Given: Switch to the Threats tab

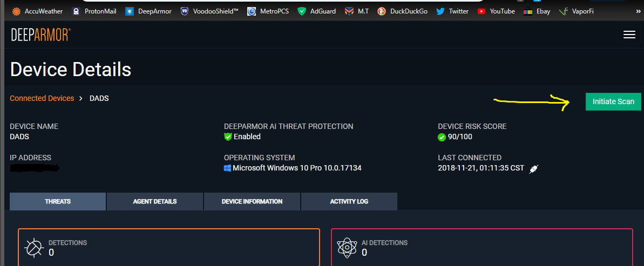Looking at the screenshot, I should pyautogui.click(x=58, y=202).
